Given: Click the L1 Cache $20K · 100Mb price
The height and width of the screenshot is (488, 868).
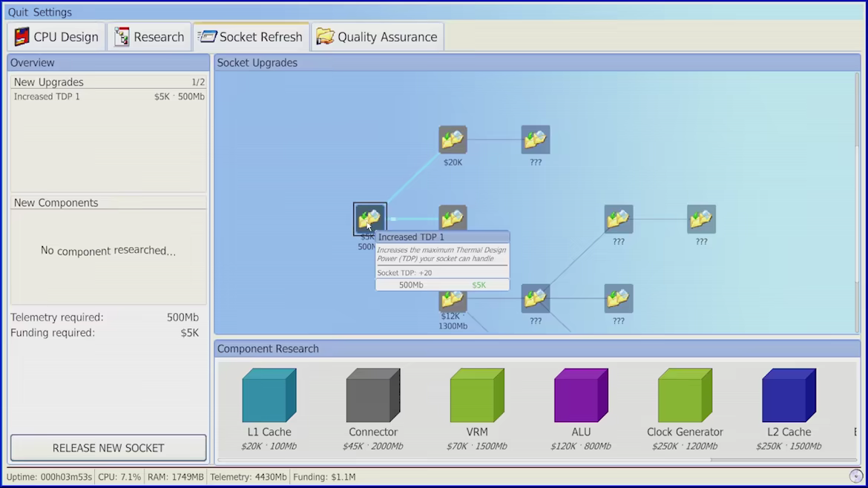Looking at the screenshot, I should point(269,446).
